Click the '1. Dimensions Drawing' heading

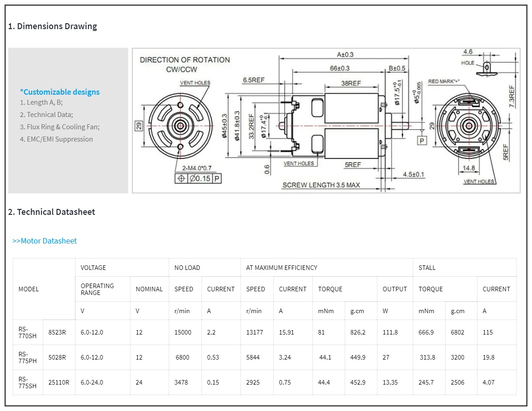coord(53,26)
